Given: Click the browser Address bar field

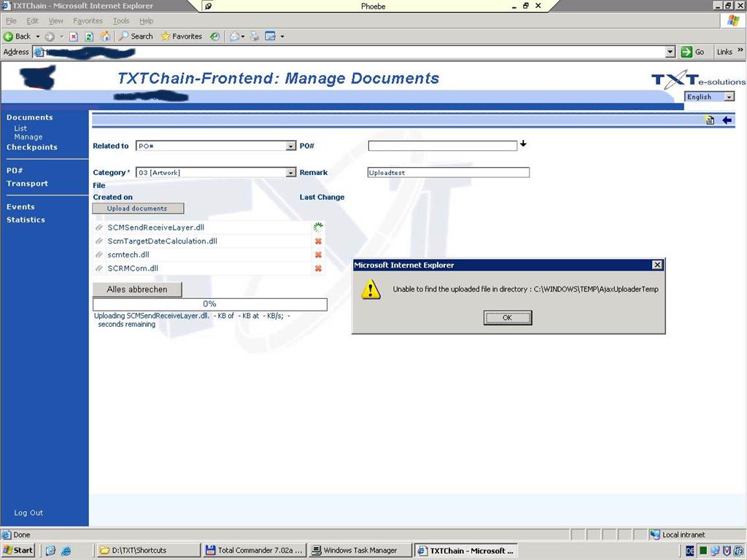Looking at the screenshot, I should (354, 52).
